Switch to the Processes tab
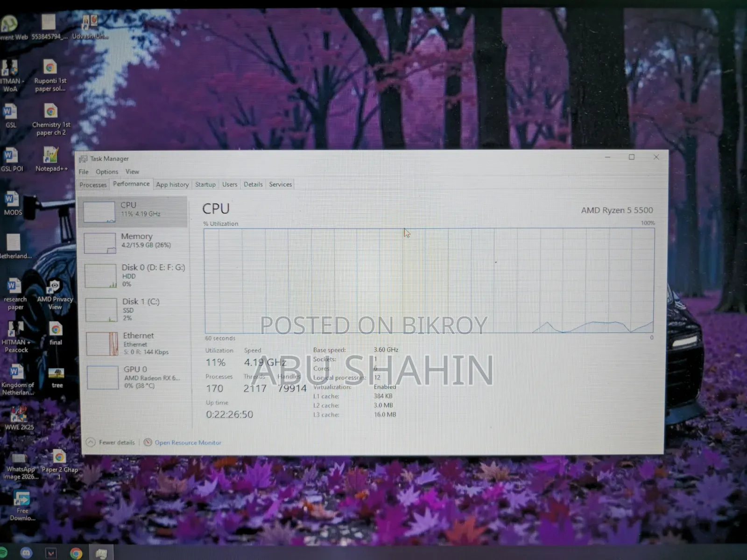The height and width of the screenshot is (560, 747). [x=93, y=185]
